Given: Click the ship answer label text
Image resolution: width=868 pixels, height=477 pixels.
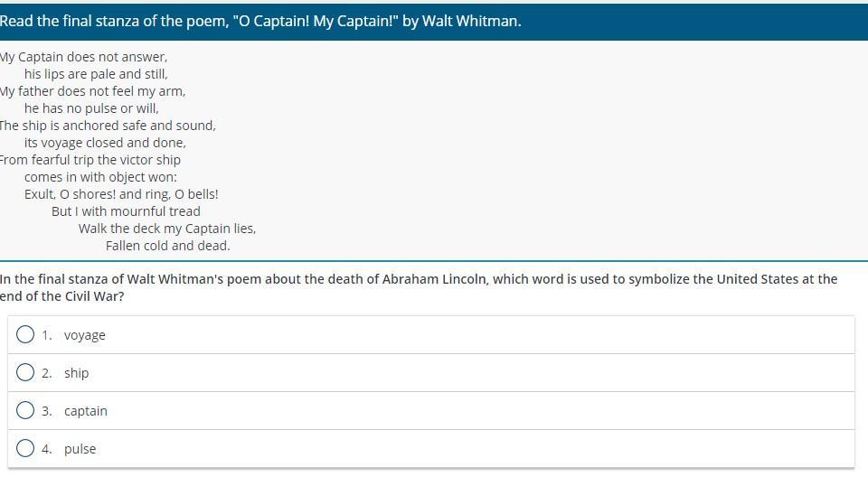Looking at the screenshot, I should tap(76, 373).
